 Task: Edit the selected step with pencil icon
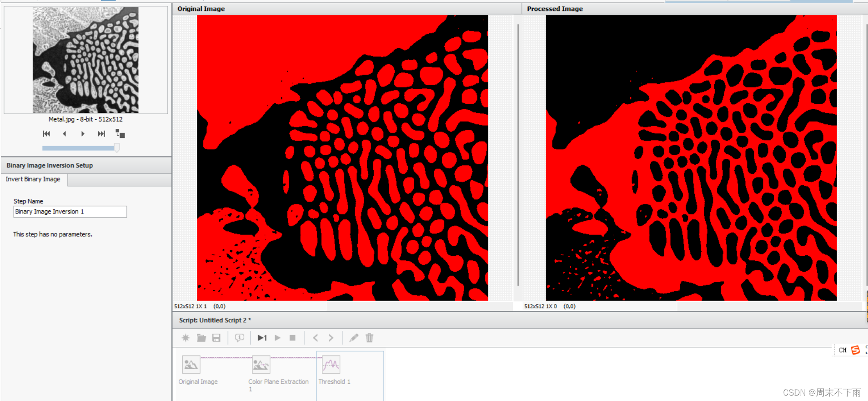[x=354, y=338]
